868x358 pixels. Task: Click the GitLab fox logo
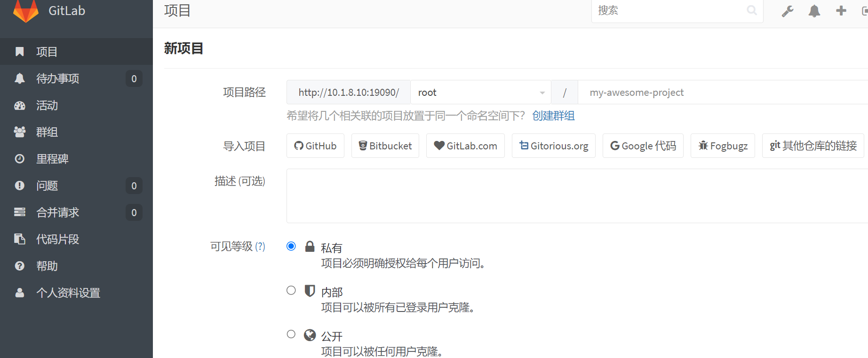tap(26, 10)
